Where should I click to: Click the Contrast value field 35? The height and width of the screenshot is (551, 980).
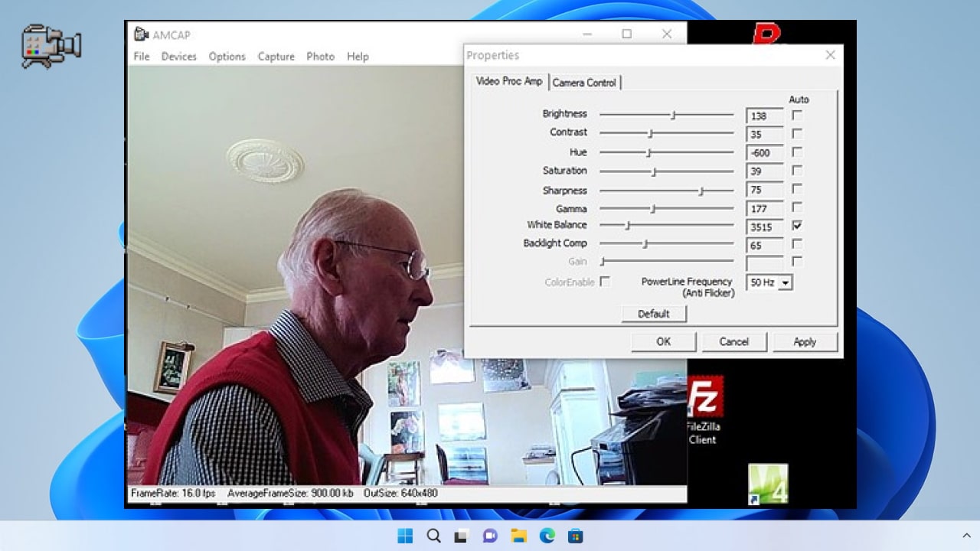[x=765, y=135]
